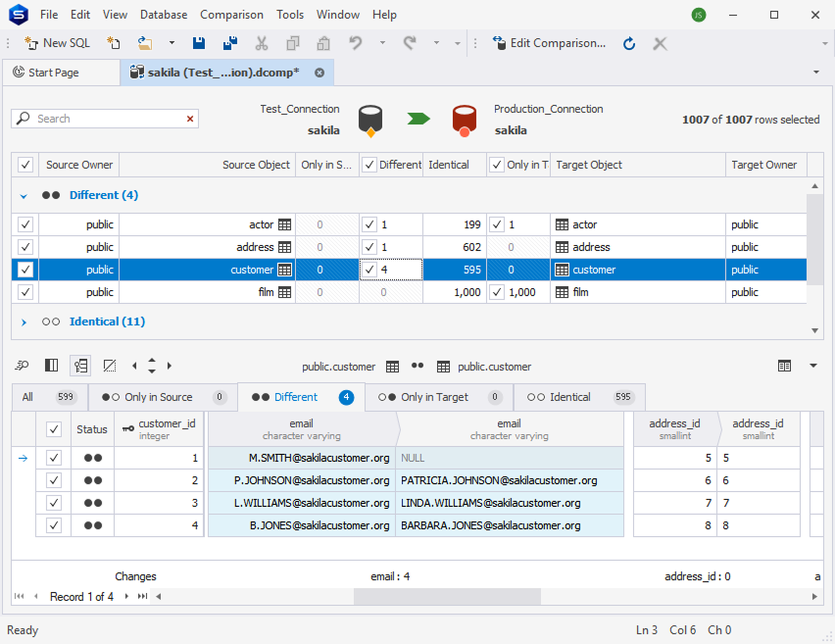835x644 pixels.
Task: Expand the Identical (11) group
Action: pos(24,322)
